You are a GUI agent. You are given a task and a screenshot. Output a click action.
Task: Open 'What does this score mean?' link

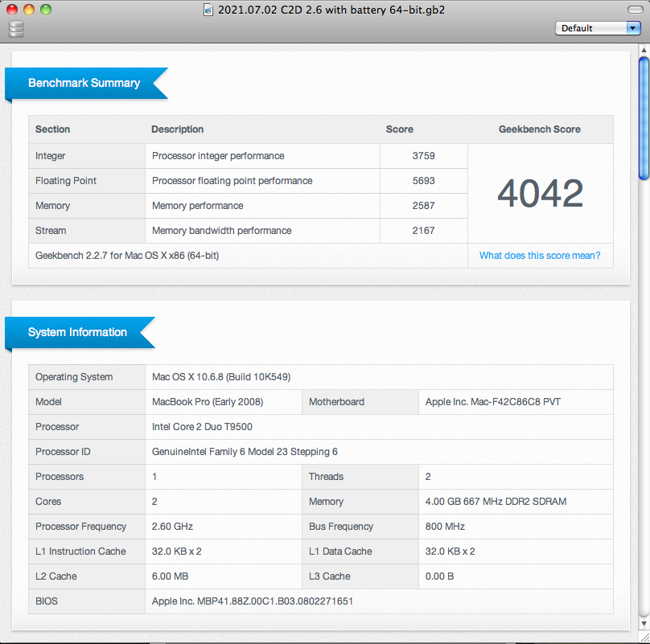point(540,256)
